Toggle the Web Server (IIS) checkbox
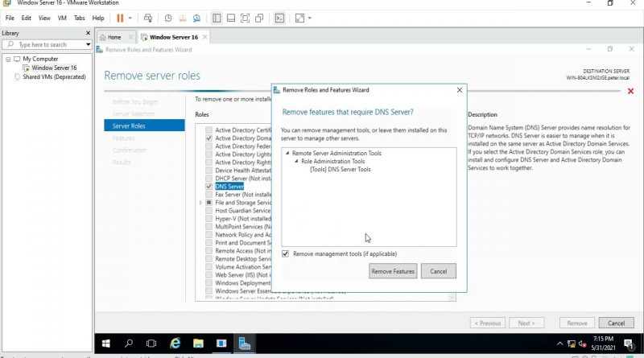Screen dimensions: 644x358 (x=208, y=274)
